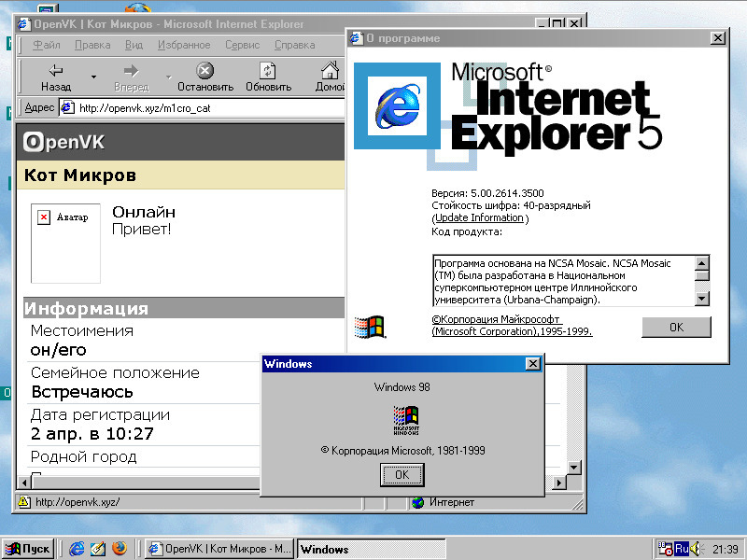Open the Избранное menu
The image size is (747, 560).
click(x=183, y=45)
